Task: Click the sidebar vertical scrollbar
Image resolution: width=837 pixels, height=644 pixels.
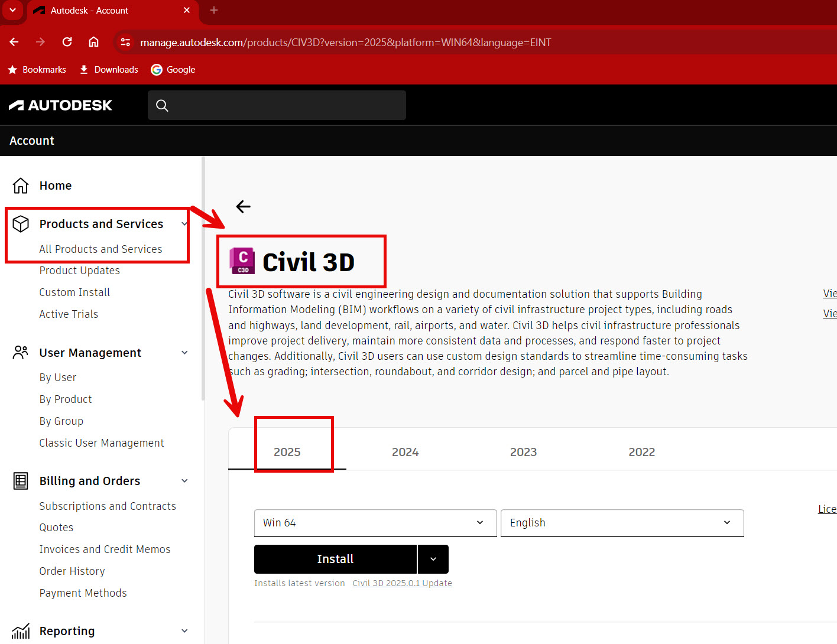Action: click(x=203, y=279)
